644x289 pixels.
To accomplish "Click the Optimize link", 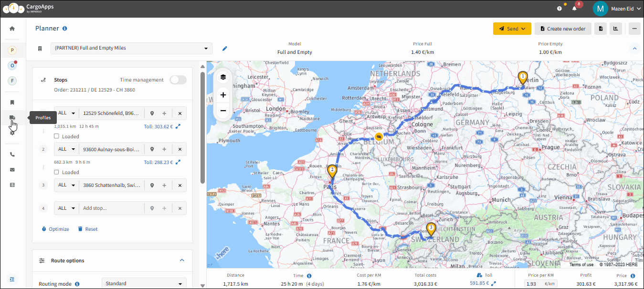I will [x=55, y=229].
